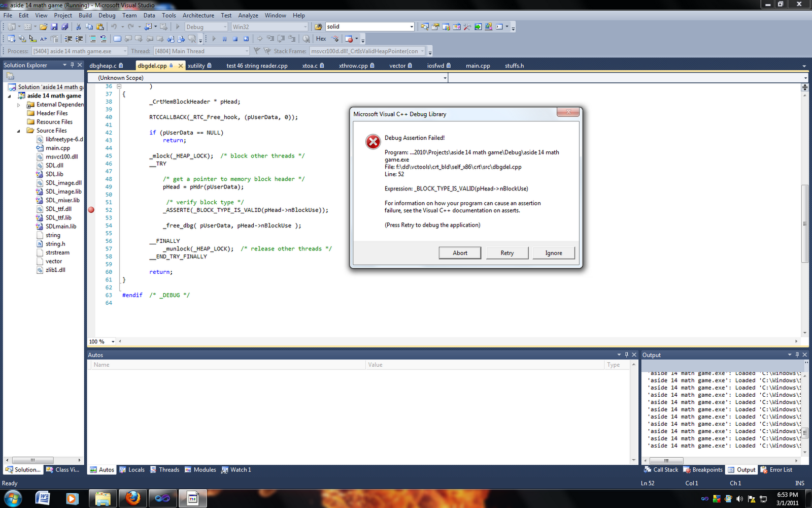812x508 pixels.
Task: Open the Architecture menu
Action: pyautogui.click(x=198, y=15)
